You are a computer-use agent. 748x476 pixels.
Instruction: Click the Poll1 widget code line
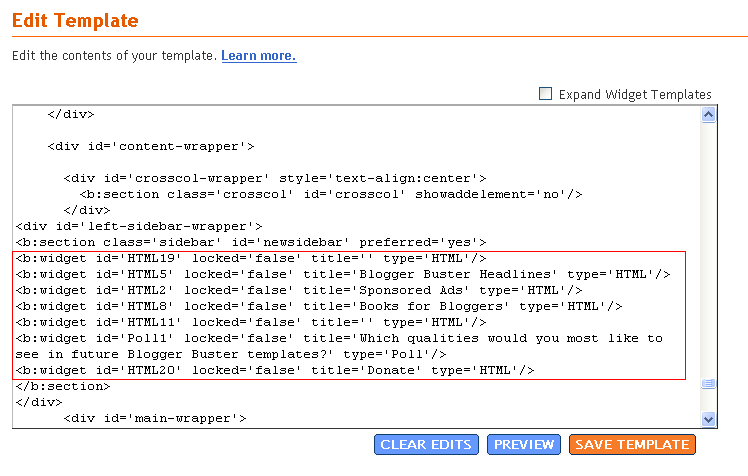coord(339,346)
